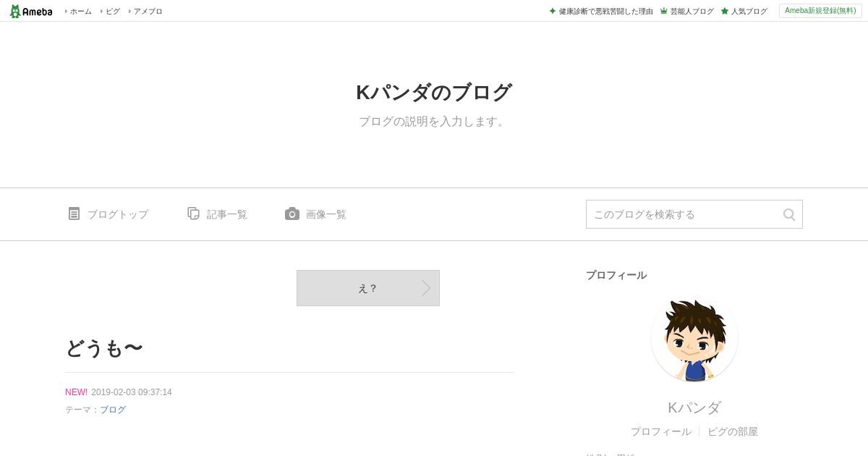Screen dimensions: 868x456
Task: Open the Kパンダ avatar image
Action: point(694,339)
